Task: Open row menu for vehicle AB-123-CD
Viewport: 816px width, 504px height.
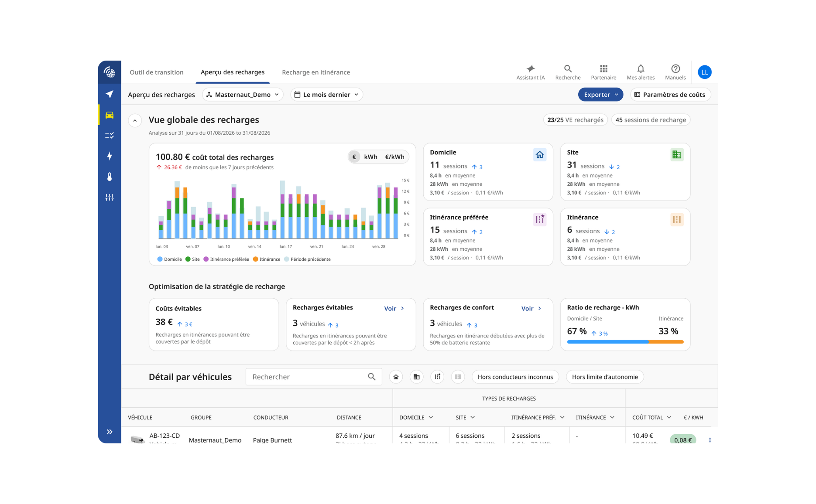Action: pyautogui.click(x=710, y=440)
